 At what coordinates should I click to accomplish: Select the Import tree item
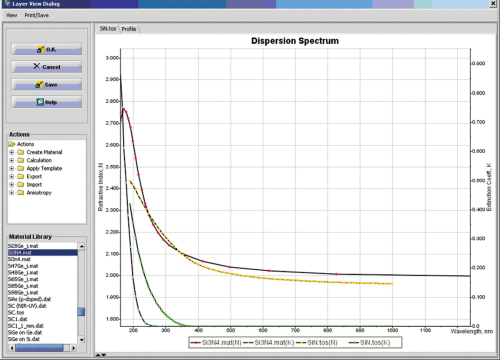34,184
